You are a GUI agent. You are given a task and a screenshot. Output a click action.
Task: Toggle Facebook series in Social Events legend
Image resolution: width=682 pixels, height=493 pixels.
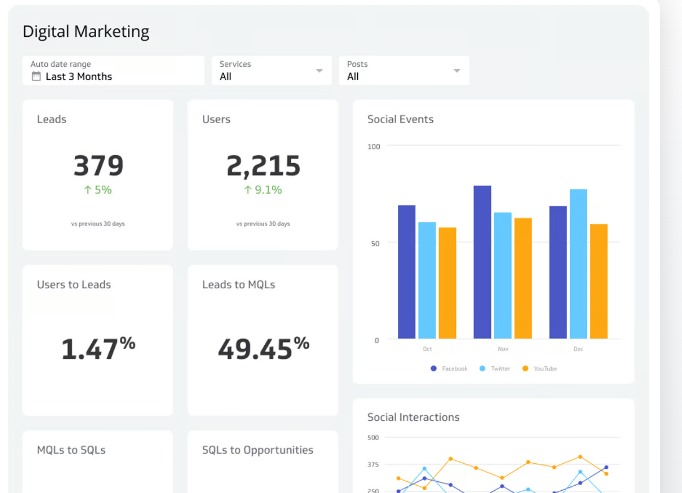449,369
